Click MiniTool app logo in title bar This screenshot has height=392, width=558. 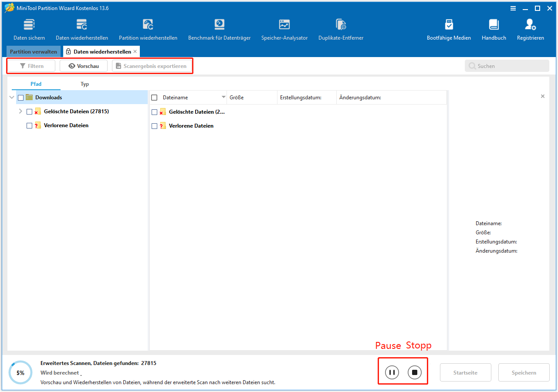click(9, 8)
